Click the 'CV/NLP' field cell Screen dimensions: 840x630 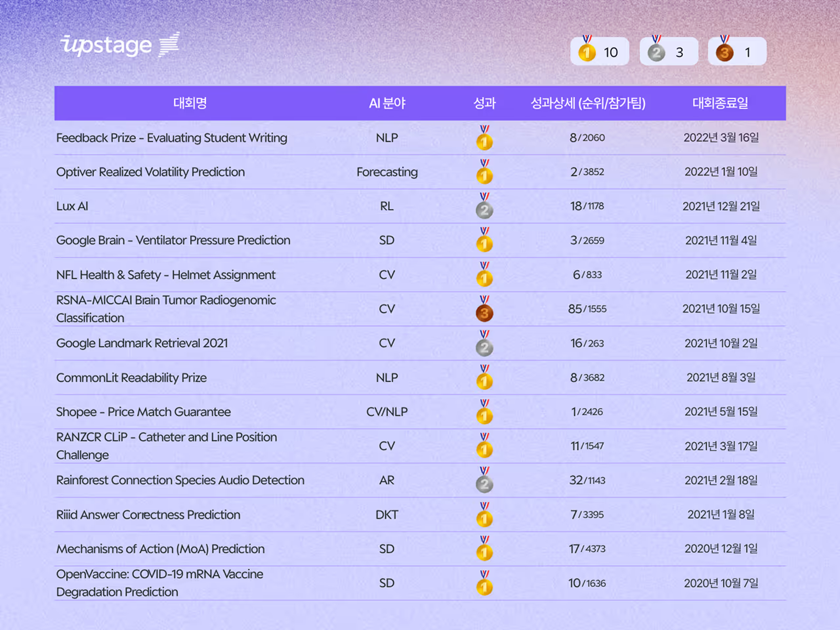pos(387,412)
